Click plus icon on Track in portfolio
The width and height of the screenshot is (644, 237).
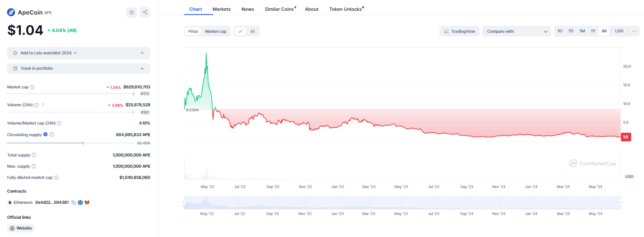tap(142, 68)
